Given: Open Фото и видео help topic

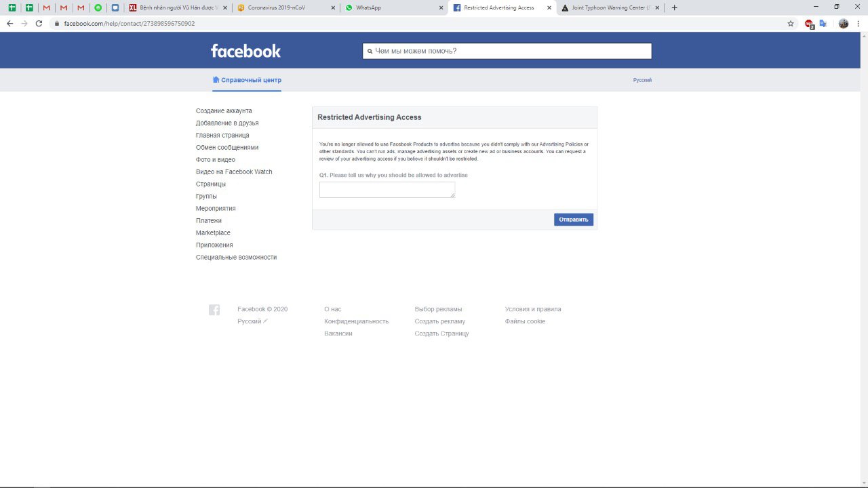Looking at the screenshot, I should pyautogui.click(x=216, y=159).
